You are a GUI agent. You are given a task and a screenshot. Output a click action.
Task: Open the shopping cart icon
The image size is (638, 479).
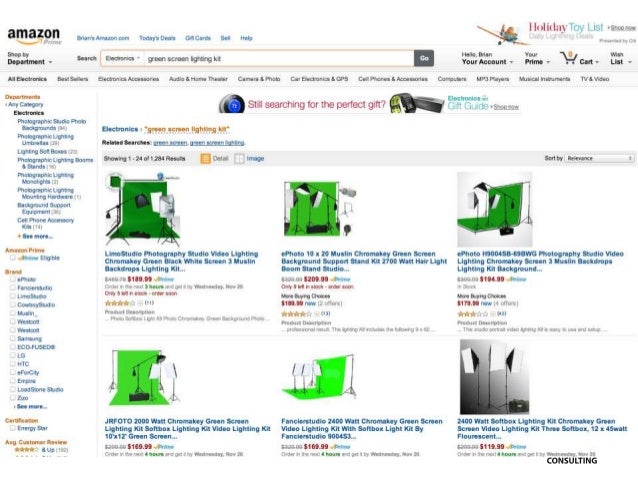568,59
